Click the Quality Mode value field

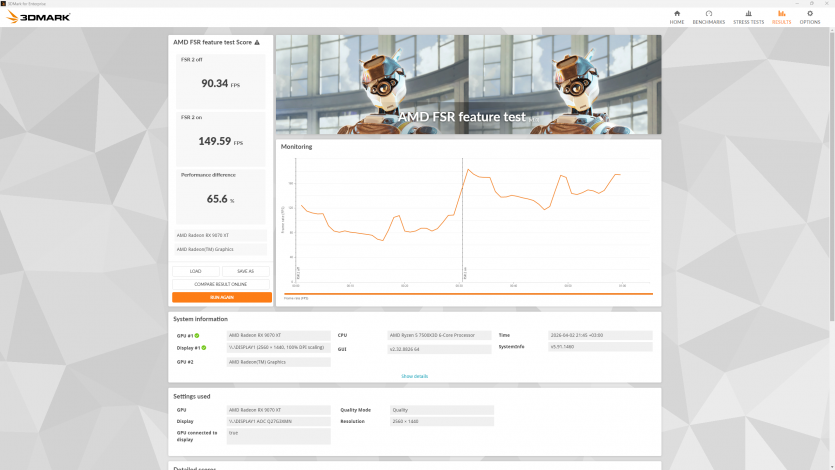[442, 410]
